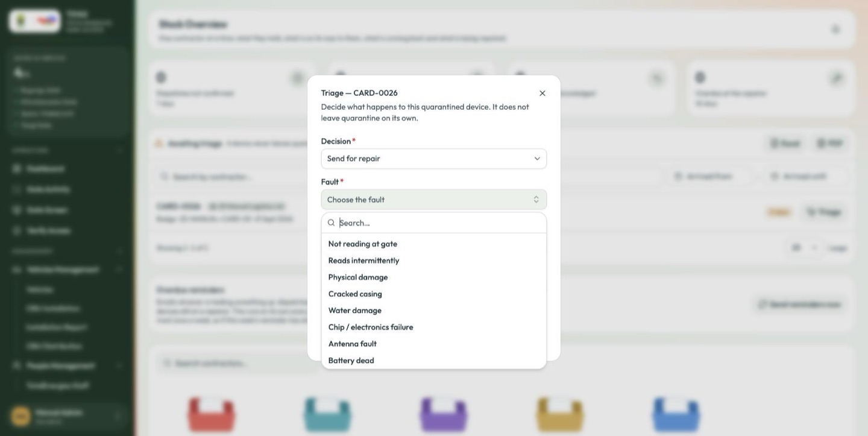
Task: Click the chevron arrow in the Decision field
Action: coord(536,159)
